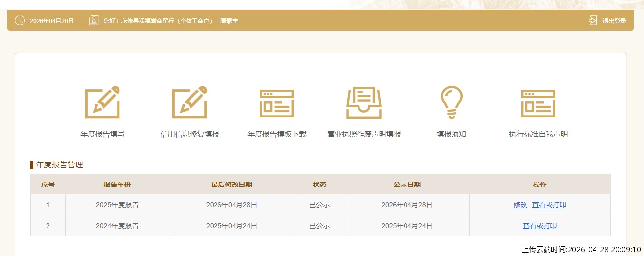Viewport: 644px width, 256px height.
Task: Select the 执行标准自我声明 text label
Action: click(x=538, y=134)
